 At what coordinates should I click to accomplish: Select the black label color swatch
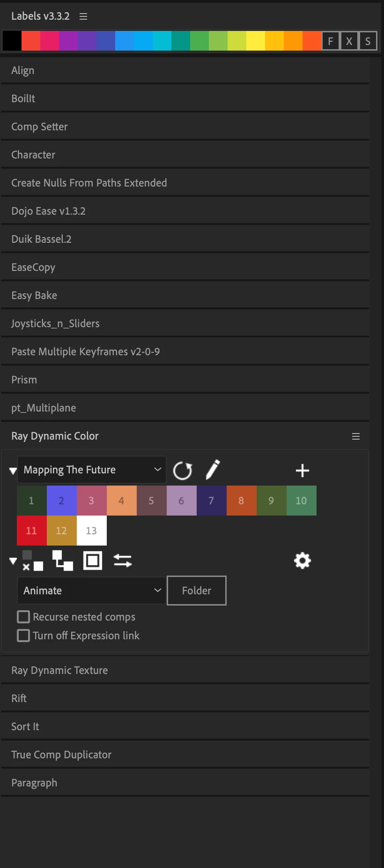click(x=12, y=41)
